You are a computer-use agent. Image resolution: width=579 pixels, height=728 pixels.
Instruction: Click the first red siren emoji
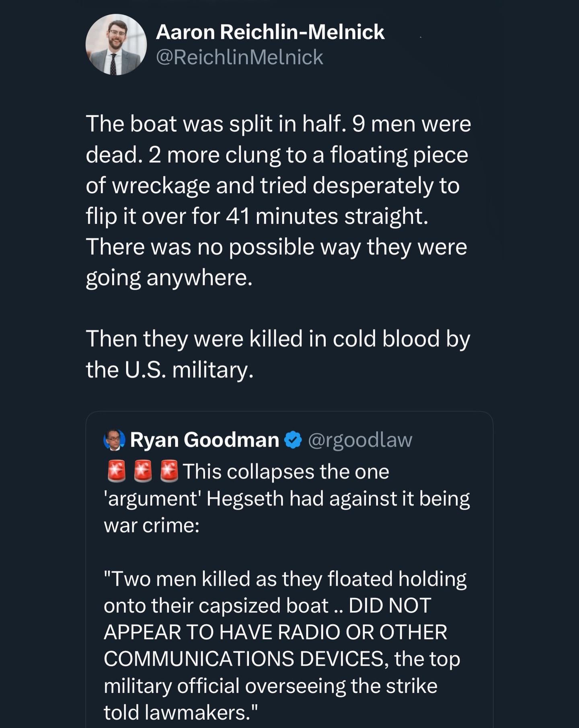tap(117, 471)
